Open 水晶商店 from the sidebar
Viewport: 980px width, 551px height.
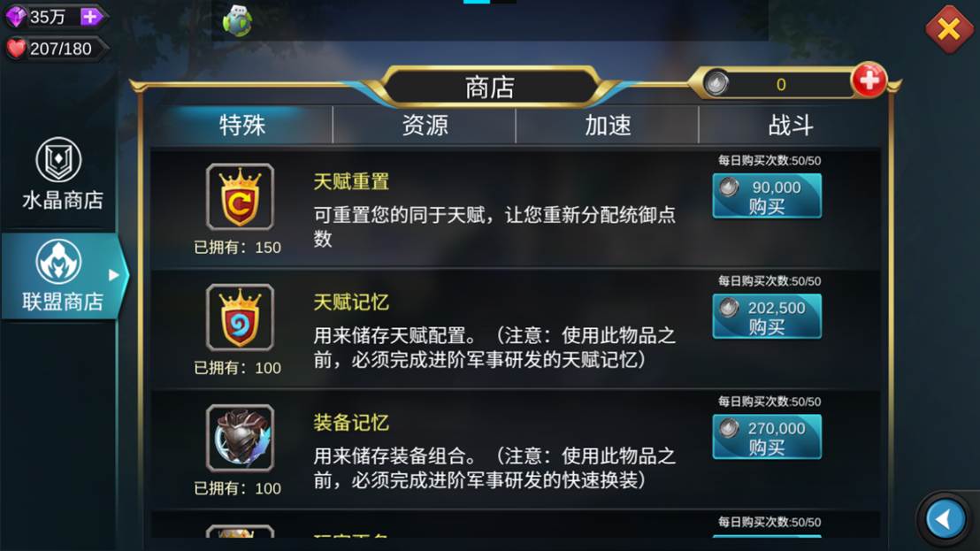pyautogui.click(x=60, y=173)
